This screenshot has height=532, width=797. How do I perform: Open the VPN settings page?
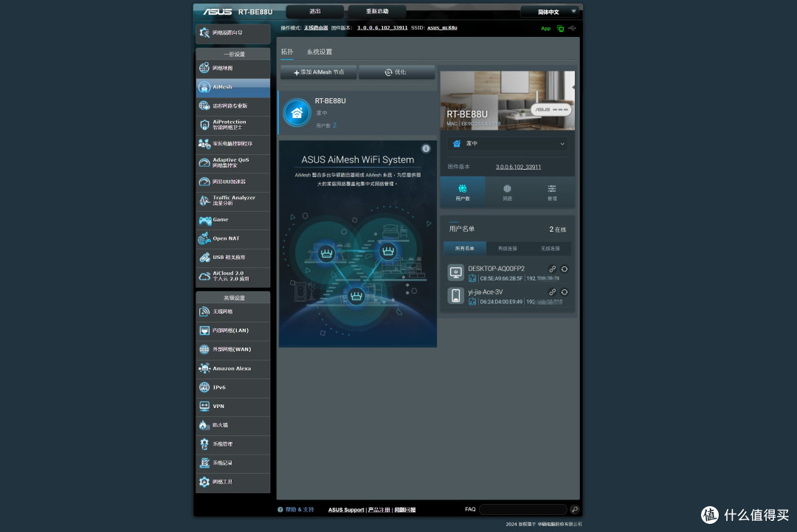click(232, 407)
